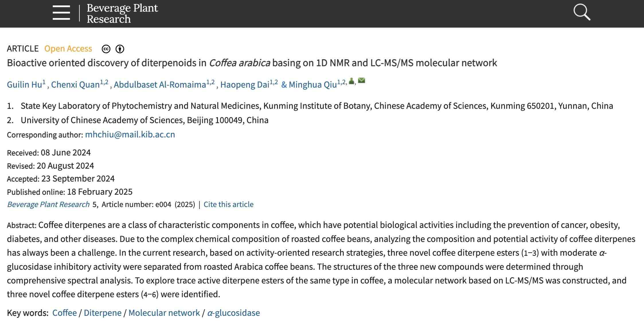The width and height of the screenshot is (644, 331).
Task: Open the hamburger navigation menu
Action: pos(61,13)
